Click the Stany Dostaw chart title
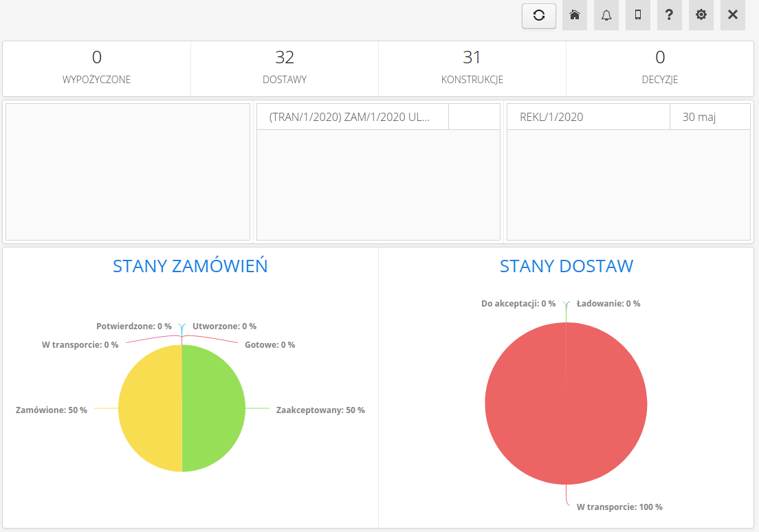The width and height of the screenshot is (759, 532). [566, 266]
